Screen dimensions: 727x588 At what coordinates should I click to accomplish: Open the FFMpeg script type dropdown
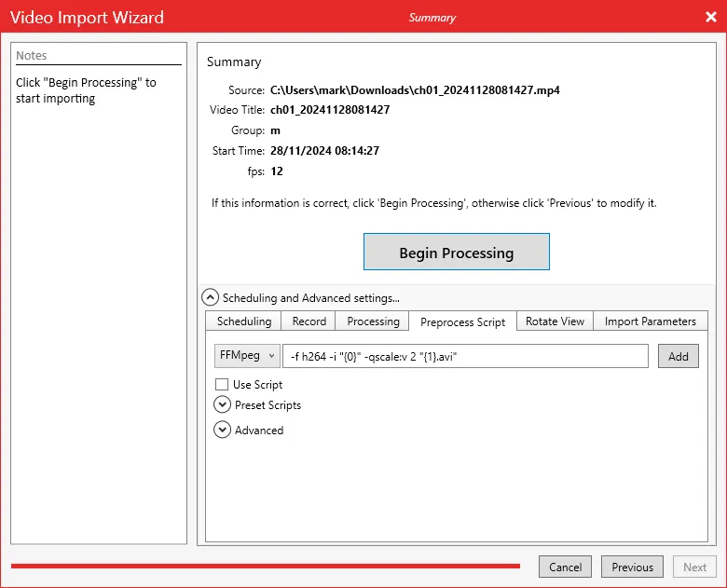pos(247,356)
